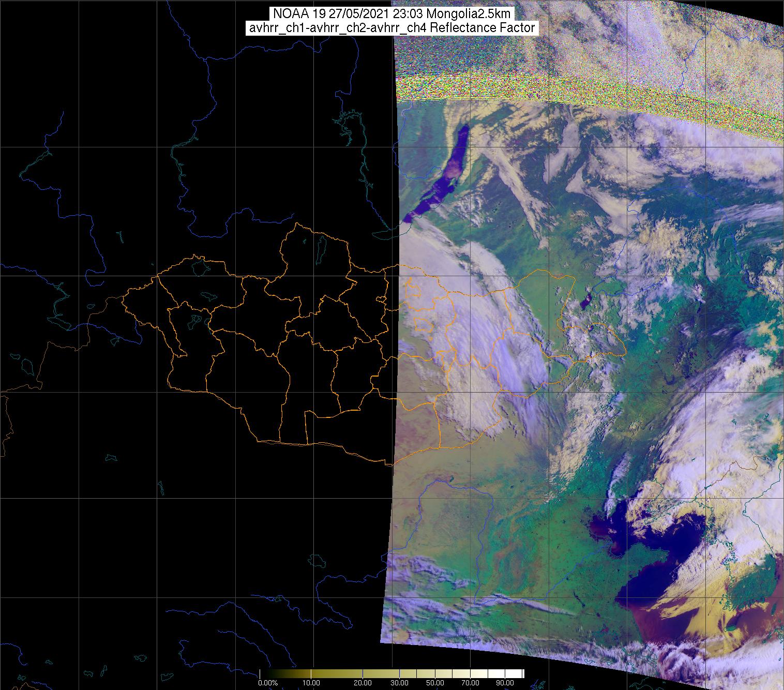Click the '30.00' colorbar label

tap(400, 683)
